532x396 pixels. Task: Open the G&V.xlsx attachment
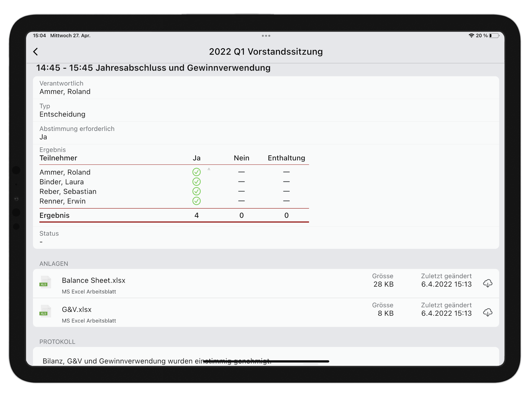pos(77,310)
